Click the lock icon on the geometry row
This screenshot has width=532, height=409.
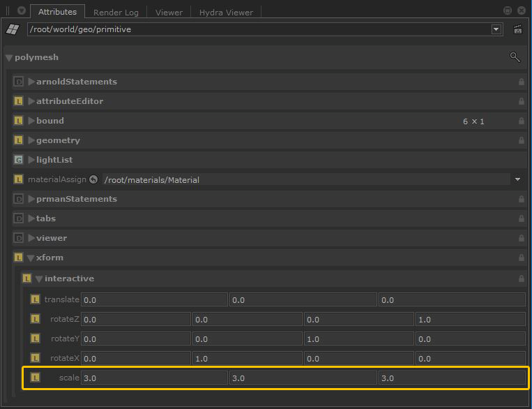[x=521, y=140]
